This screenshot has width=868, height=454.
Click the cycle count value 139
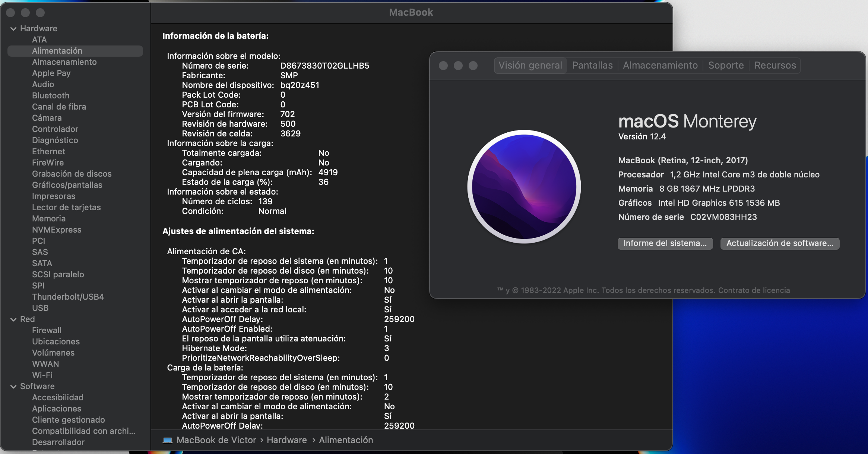(265, 202)
